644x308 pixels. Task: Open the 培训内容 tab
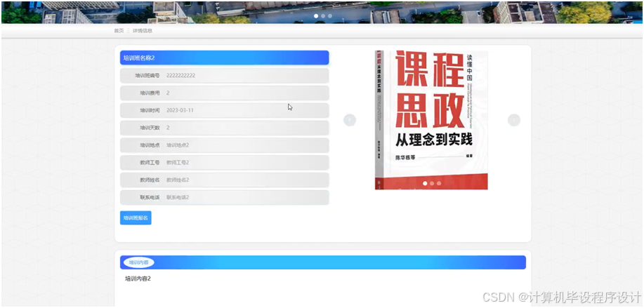pos(138,262)
